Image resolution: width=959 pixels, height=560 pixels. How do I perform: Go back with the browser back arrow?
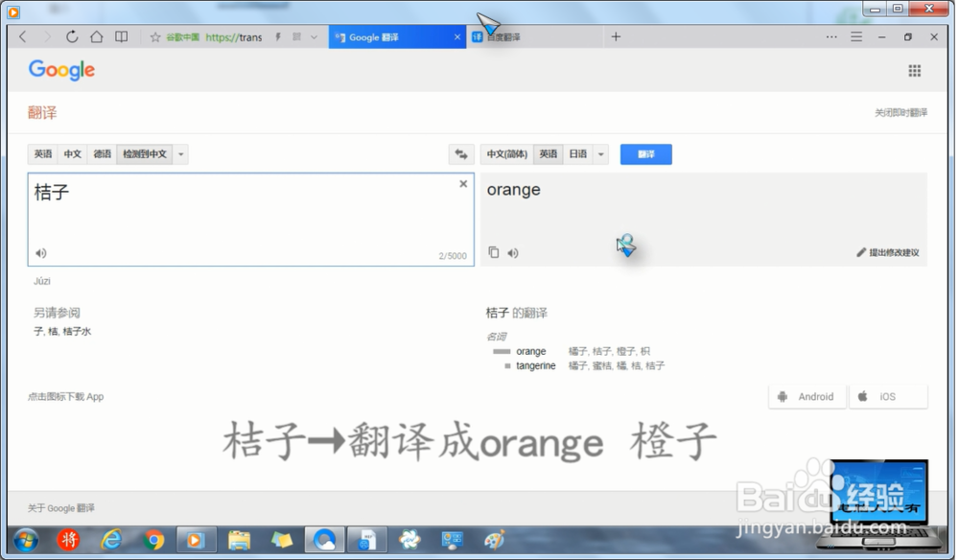23,36
